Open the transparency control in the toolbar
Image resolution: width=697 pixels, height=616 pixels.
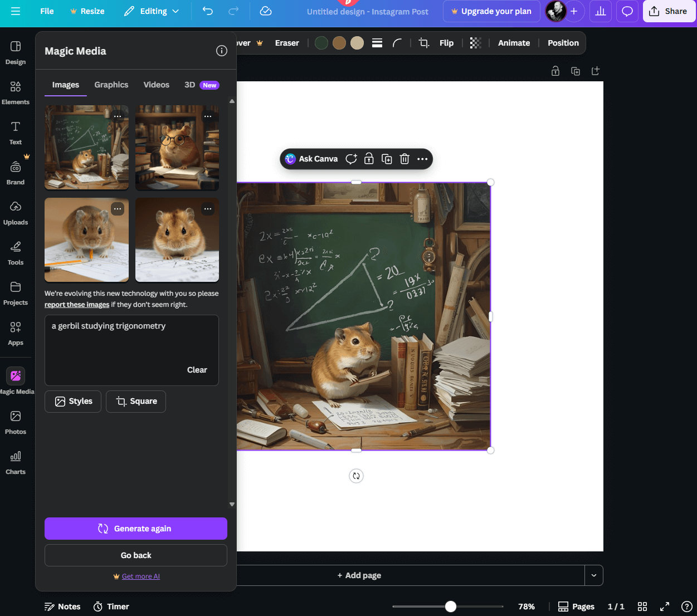[x=475, y=42]
